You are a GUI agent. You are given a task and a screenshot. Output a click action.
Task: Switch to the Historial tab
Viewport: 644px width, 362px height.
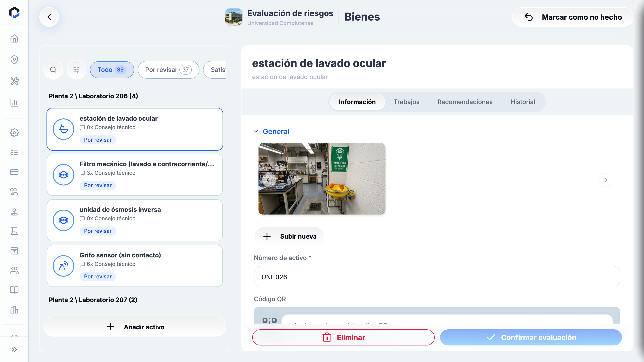(x=523, y=102)
